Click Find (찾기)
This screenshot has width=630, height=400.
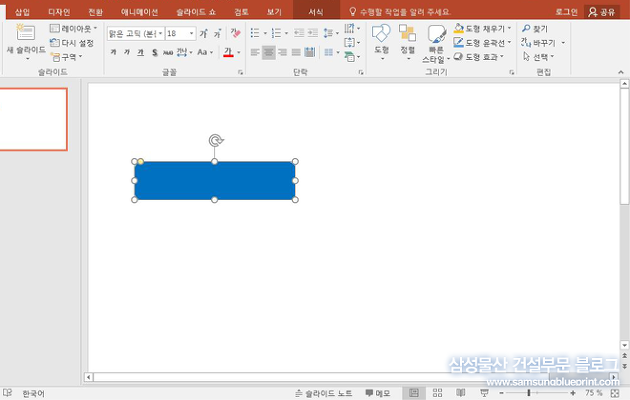[535, 29]
